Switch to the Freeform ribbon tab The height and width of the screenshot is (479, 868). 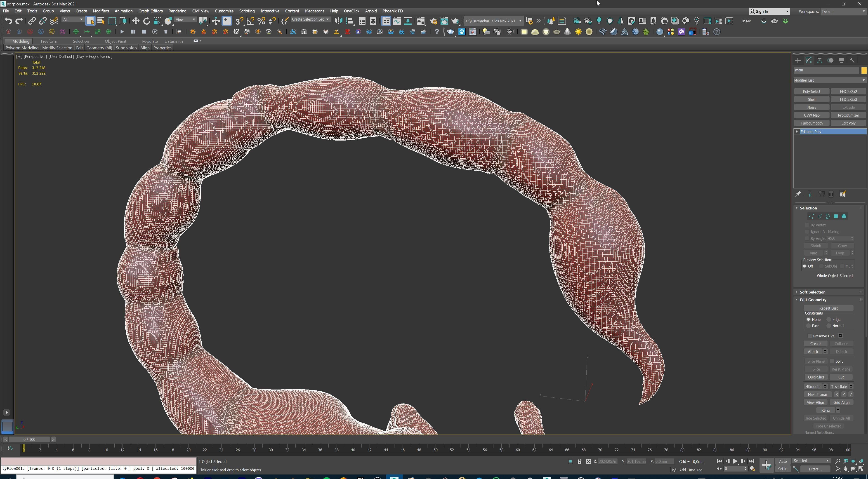(x=49, y=41)
